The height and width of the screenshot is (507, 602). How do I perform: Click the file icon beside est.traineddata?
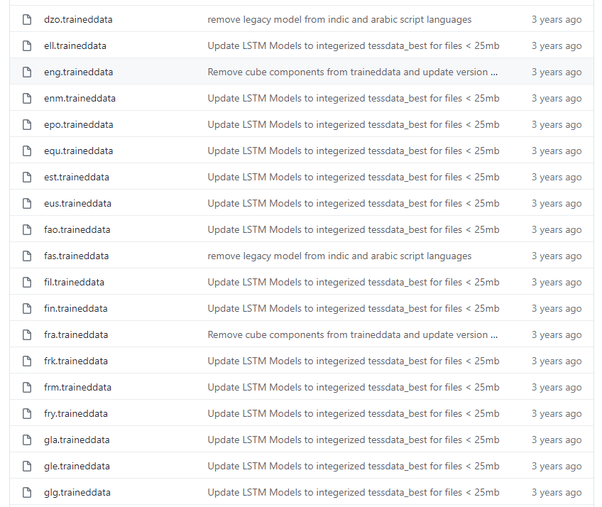(x=27, y=177)
